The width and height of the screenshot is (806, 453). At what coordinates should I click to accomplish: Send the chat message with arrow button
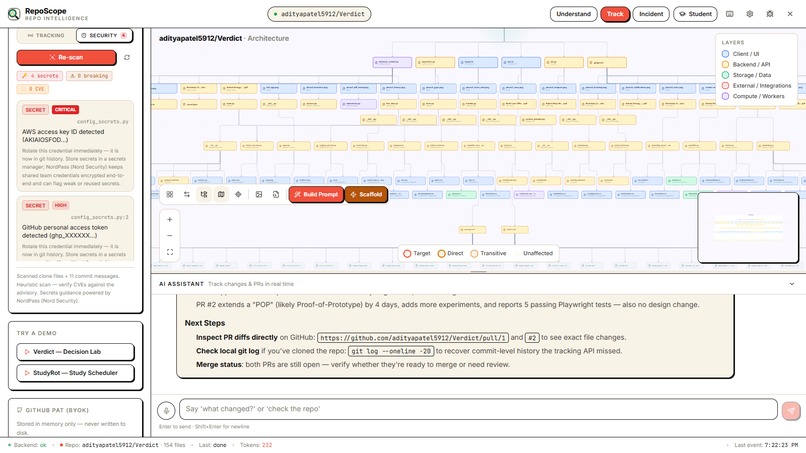pyautogui.click(x=791, y=410)
